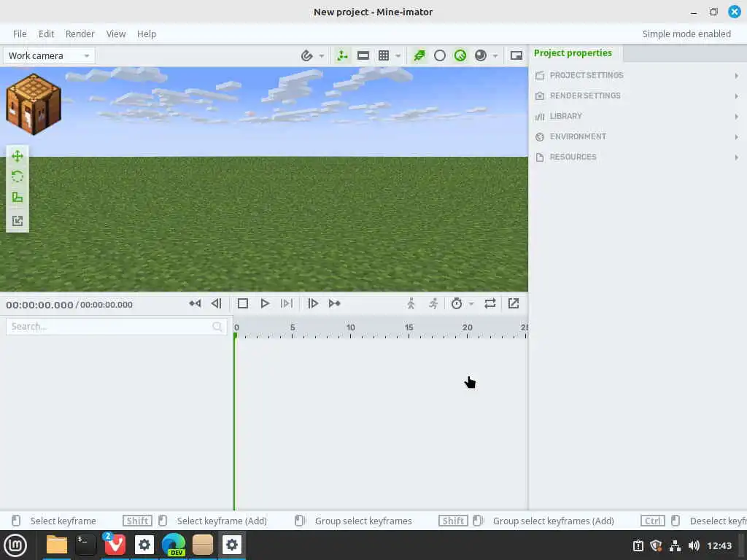Launch the terminal from the taskbar
The width and height of the screenshot is (747, 560).
(86, 545)
